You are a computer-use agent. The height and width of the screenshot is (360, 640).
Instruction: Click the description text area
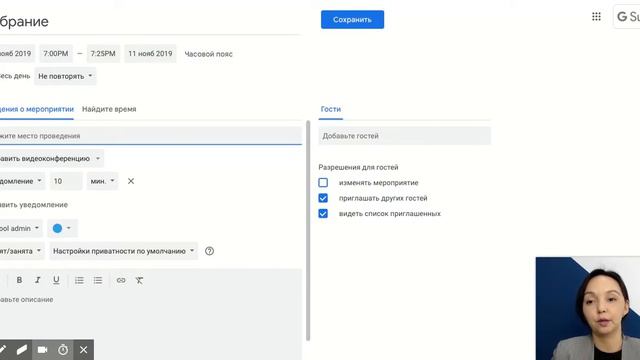[151, 314]
